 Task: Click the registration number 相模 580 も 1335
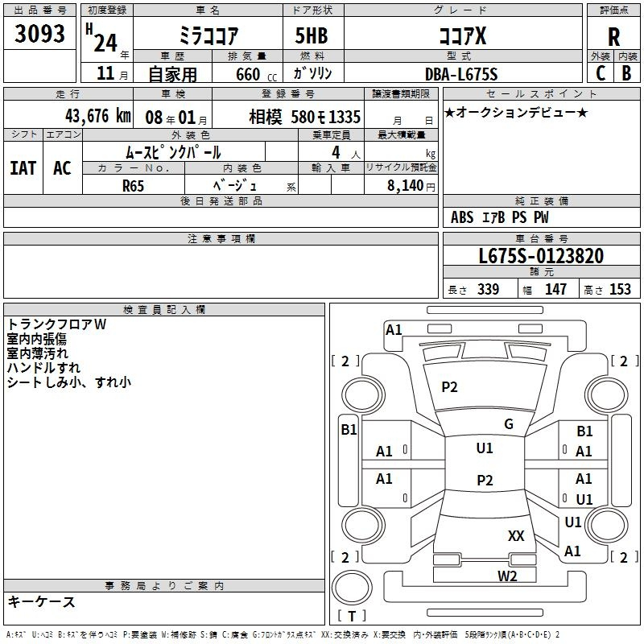[304, 117]
